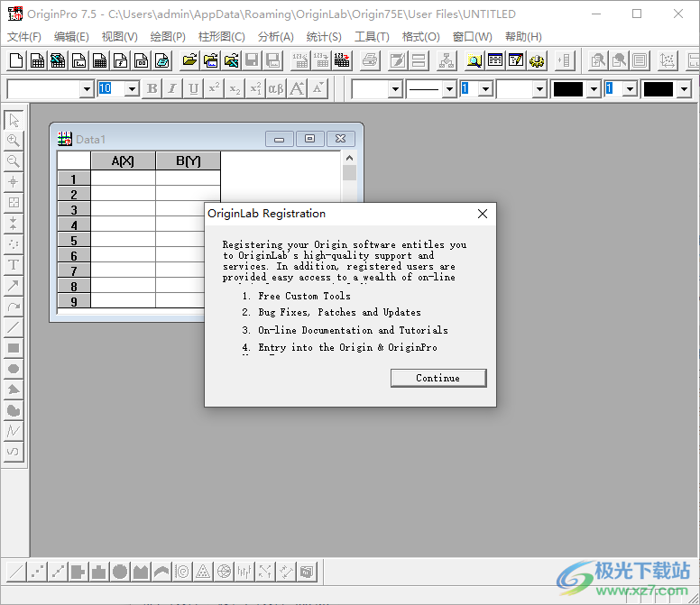
Task: Click the Line plot icon in bottom toolbar
Action: (x=16, y=572)
